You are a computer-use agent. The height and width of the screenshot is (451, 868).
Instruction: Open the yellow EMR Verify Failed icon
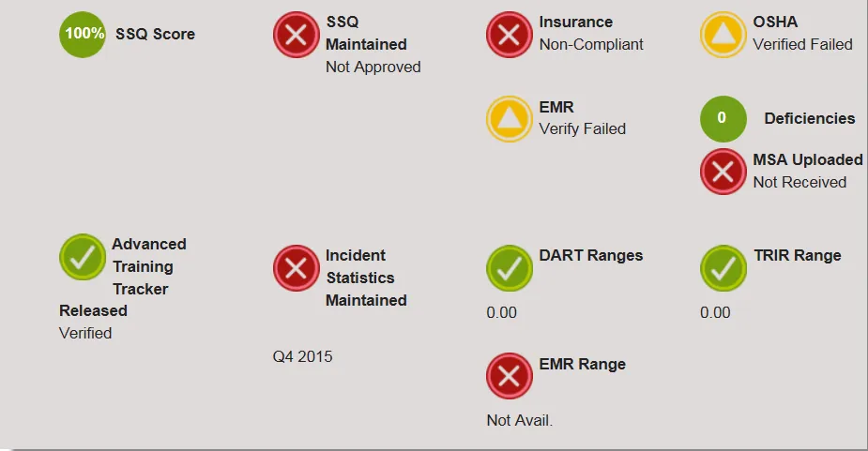click(x=510, y=119)
